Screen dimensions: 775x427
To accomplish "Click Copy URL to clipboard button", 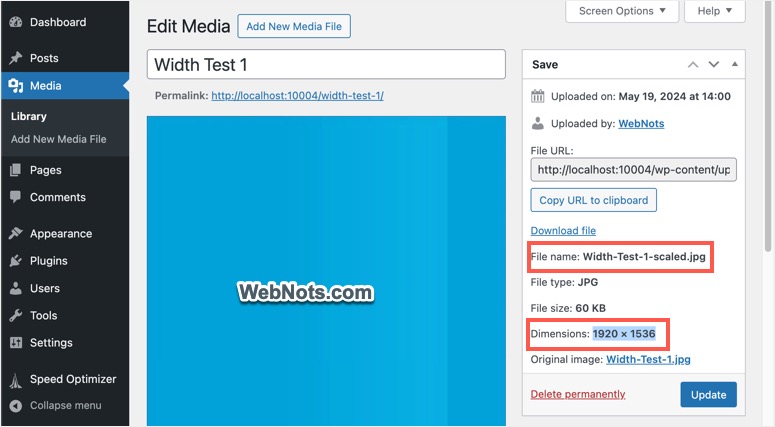I will (594, 200).
